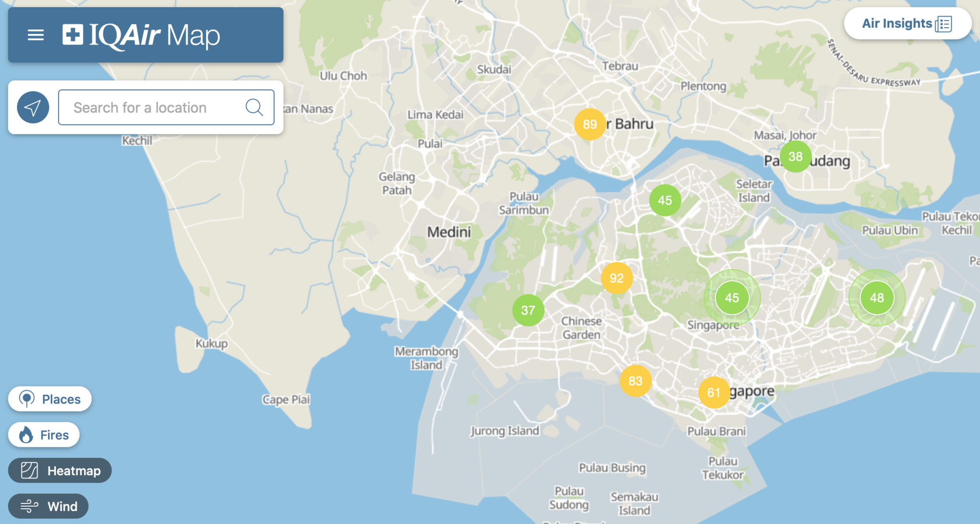The image size is (980, 524).
Task: Click the Jurong Island map label
Action: [505, 431]
